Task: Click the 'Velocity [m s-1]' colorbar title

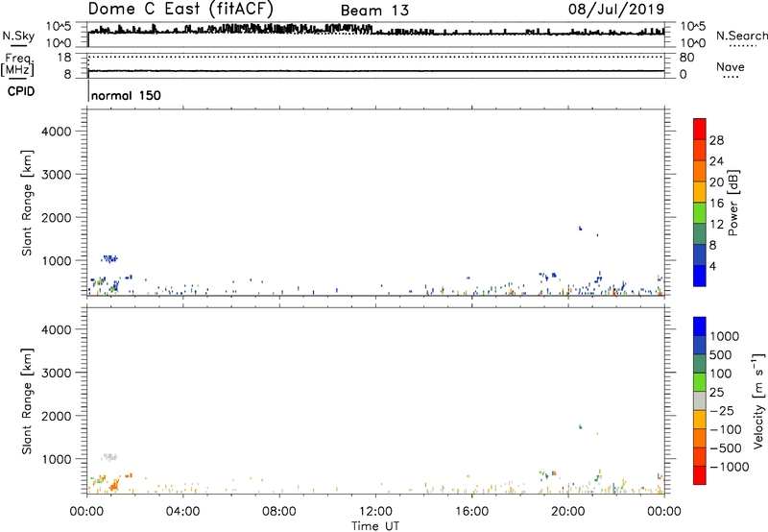Action: (758, 401)
